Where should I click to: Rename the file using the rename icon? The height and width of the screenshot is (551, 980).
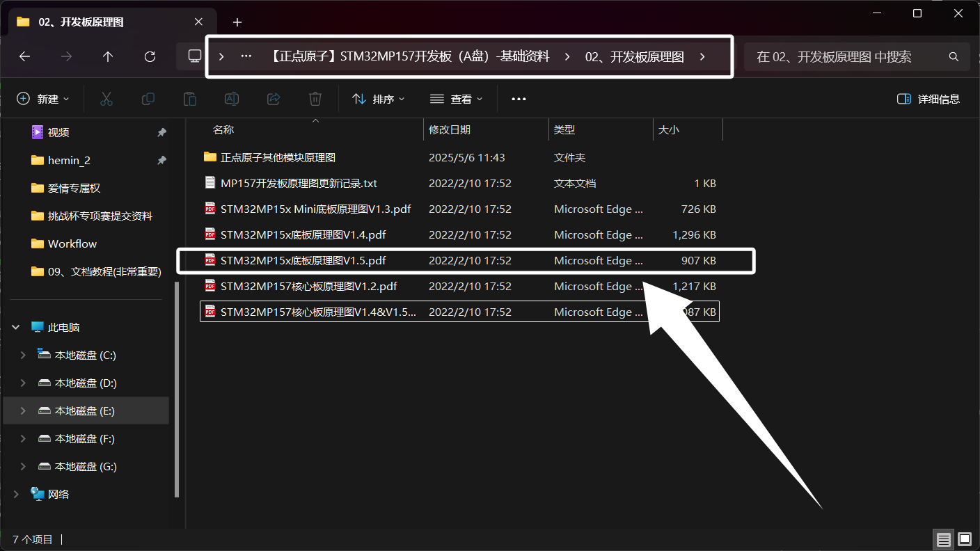tap(231, 98)
